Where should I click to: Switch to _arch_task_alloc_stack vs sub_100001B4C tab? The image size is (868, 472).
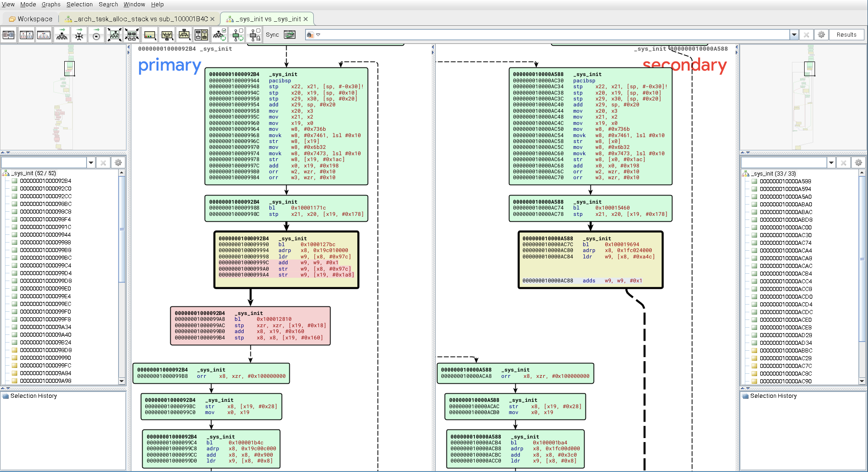click(x=140, y=19)
